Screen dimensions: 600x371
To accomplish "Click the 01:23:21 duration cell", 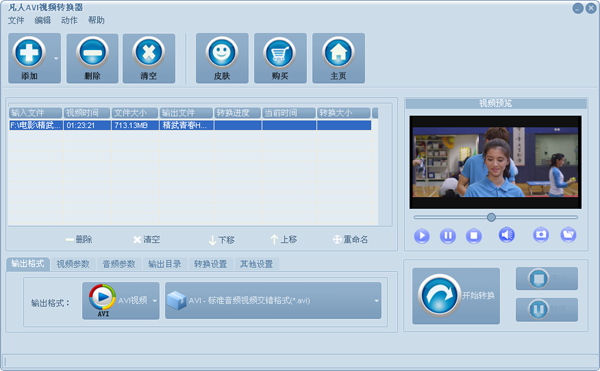I will click(x=87, y=125).
